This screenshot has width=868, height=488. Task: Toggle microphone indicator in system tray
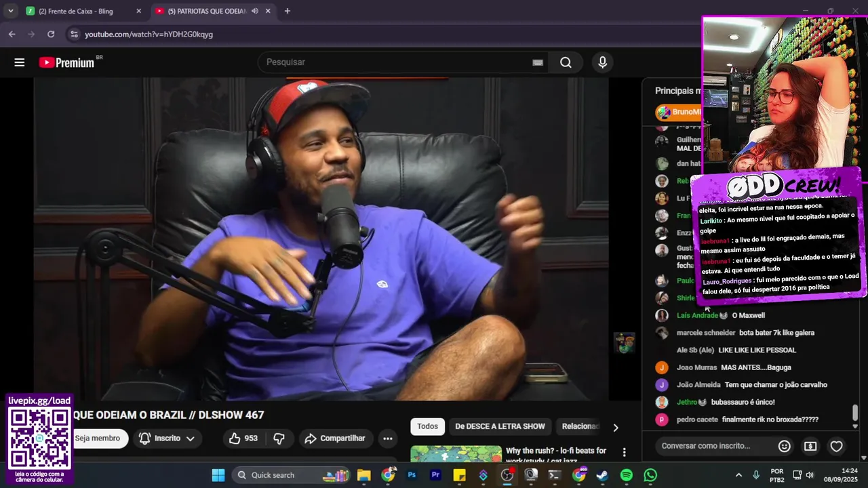[x=756, y=475]
